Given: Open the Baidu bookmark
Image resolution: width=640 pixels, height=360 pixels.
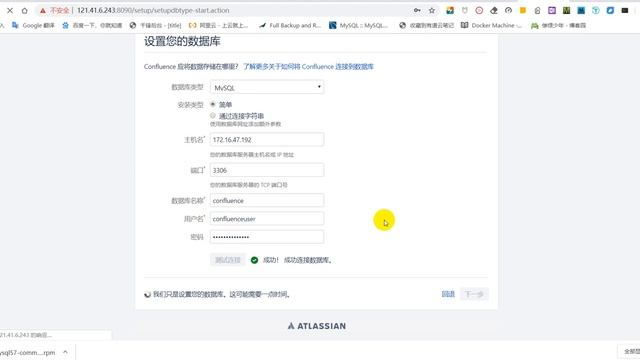Looking at the screenshot, I should [x=92, y=25].
